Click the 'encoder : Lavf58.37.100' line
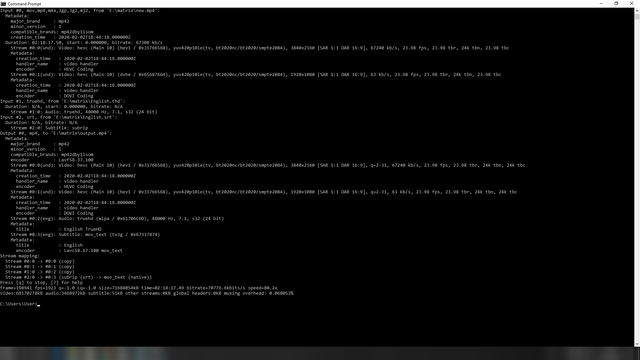The image size is (640, 360). [x=52, y=160]
